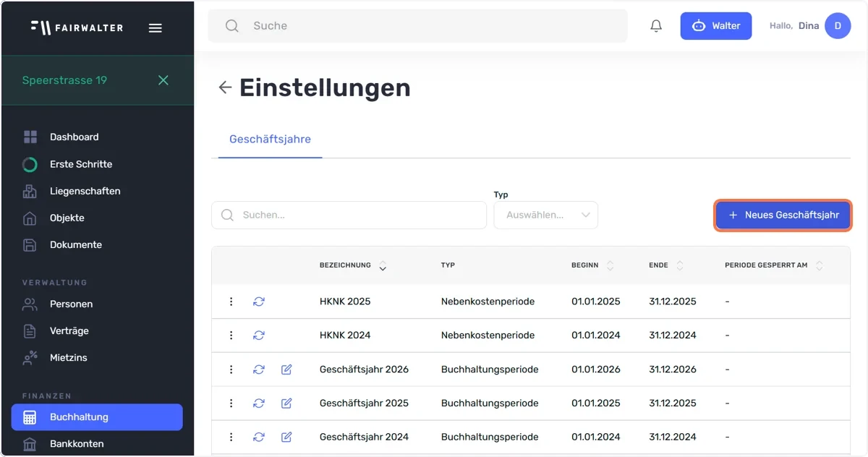Viewport: 868px width, 457px height.
Task: Close the Speerstrasse 19 selection
Action: tap(163, 80)
